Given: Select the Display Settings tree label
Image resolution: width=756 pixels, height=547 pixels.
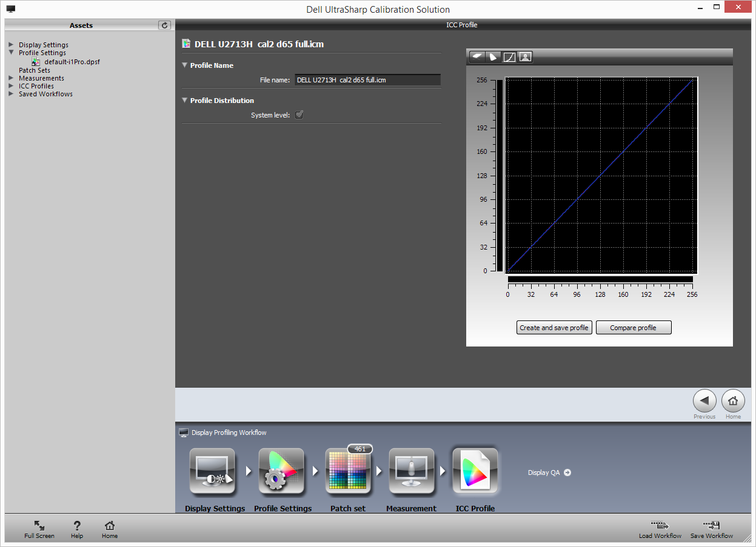Looking at the screenshot, I should pyautogui.click(x=44, y=45).
